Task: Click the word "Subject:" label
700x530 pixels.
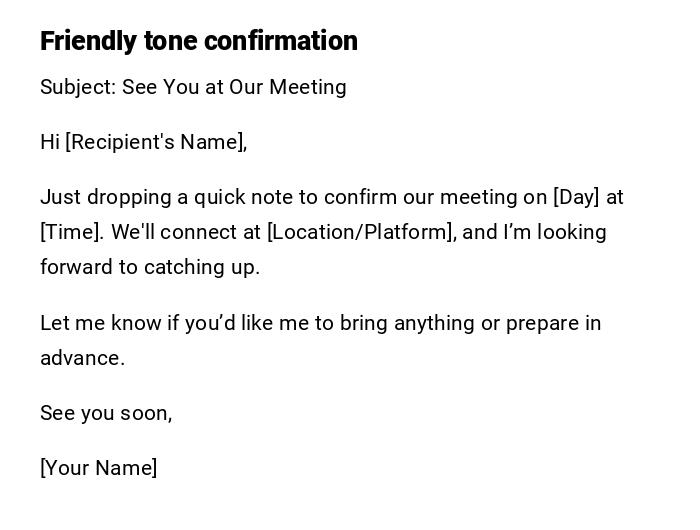Action: click(78, 87)
